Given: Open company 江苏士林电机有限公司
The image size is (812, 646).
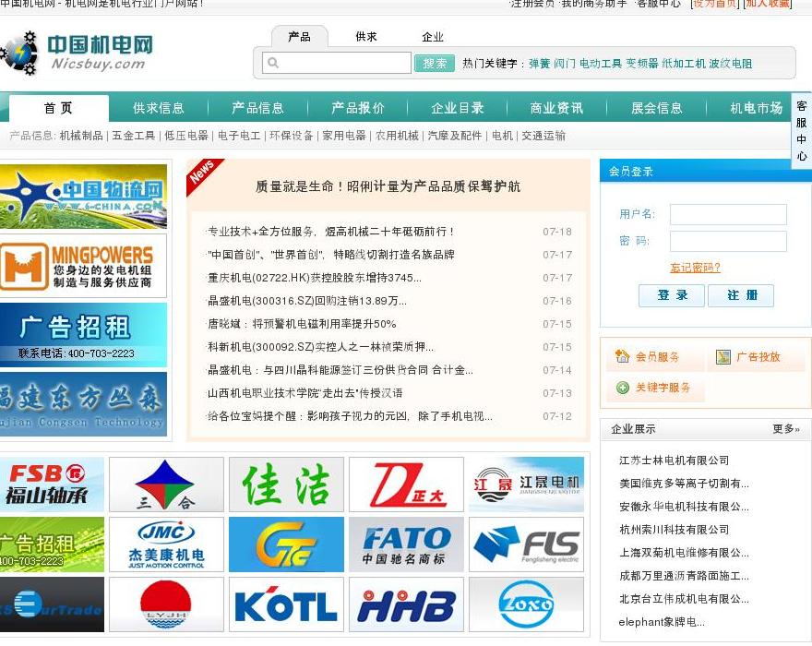Looking at the screenshot, I should [x=674, y=460].
